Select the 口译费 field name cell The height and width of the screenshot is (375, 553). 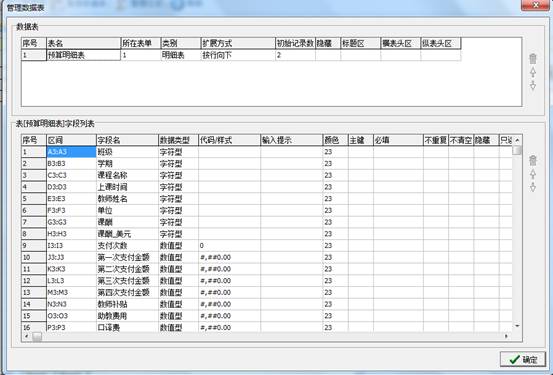127,327
